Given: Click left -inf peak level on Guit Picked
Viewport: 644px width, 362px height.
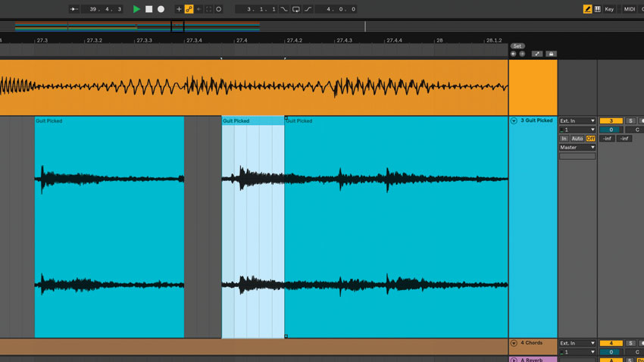Looking at the screenshot, I should pyautogui.click(x=607, y=139).
